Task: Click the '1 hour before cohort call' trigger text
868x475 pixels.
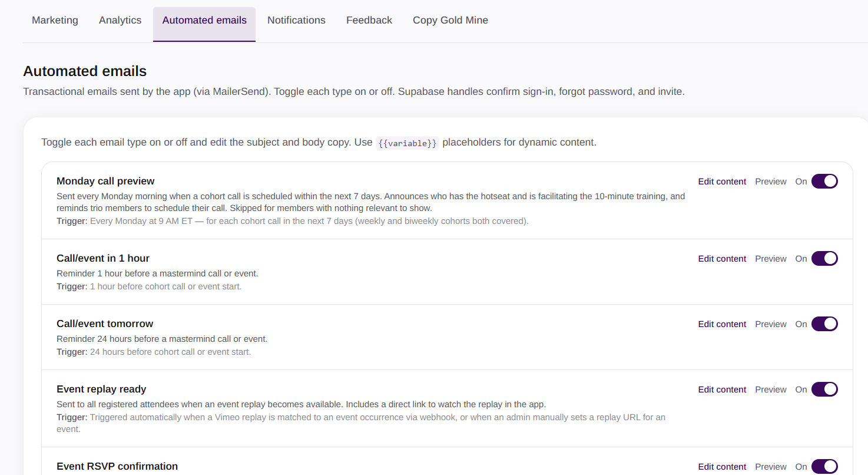Action: click(165, 286)
